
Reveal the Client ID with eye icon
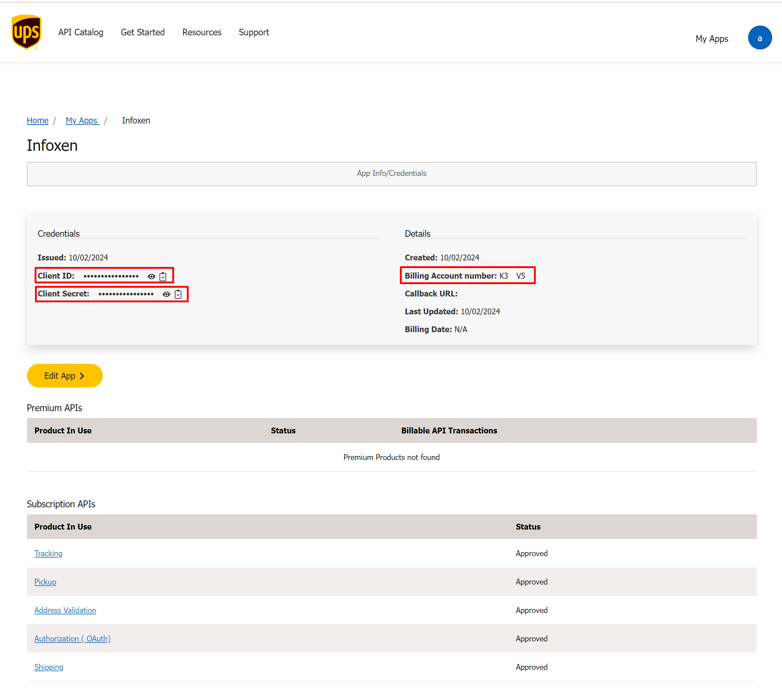tap(152, 276)
